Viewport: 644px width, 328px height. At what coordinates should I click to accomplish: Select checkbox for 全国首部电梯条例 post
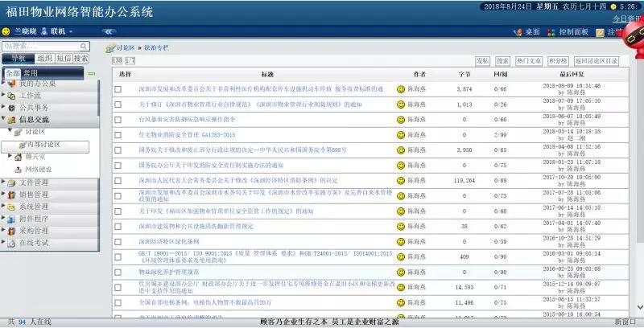pyautogui.click(x=118, y=303)
